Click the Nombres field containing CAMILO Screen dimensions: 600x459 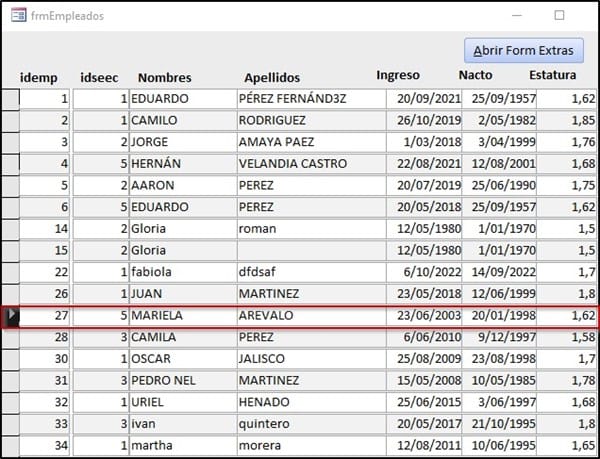pyautogui.click(x=182, y=120)
